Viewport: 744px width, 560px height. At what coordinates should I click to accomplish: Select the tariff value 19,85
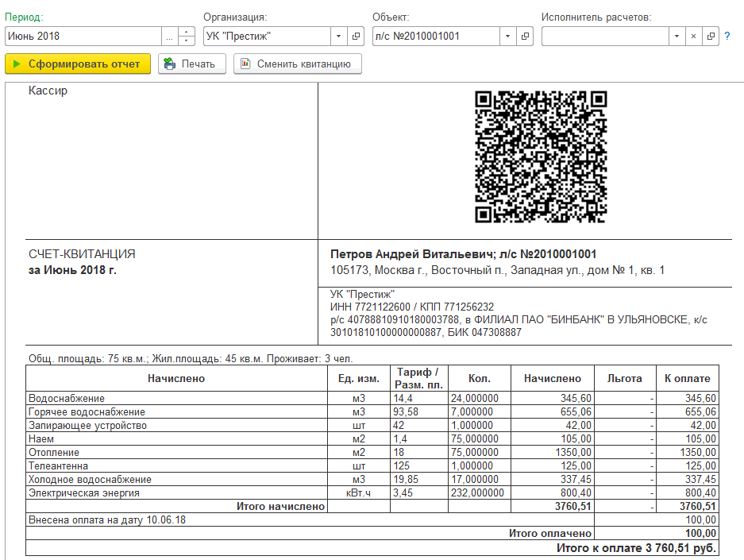click(406, 480)
